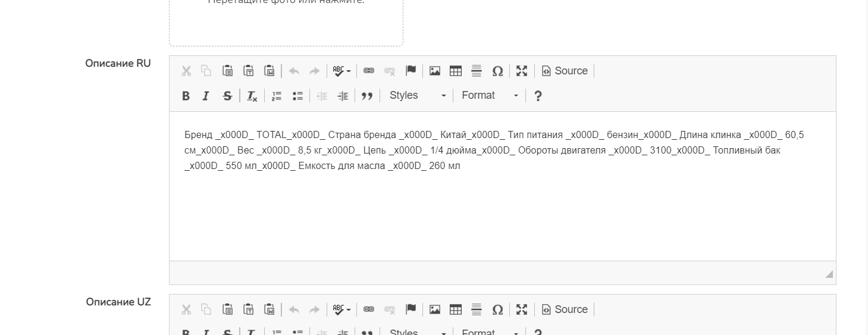
Task: Redo change in Описание UZ editor
Action: [314, 310]
